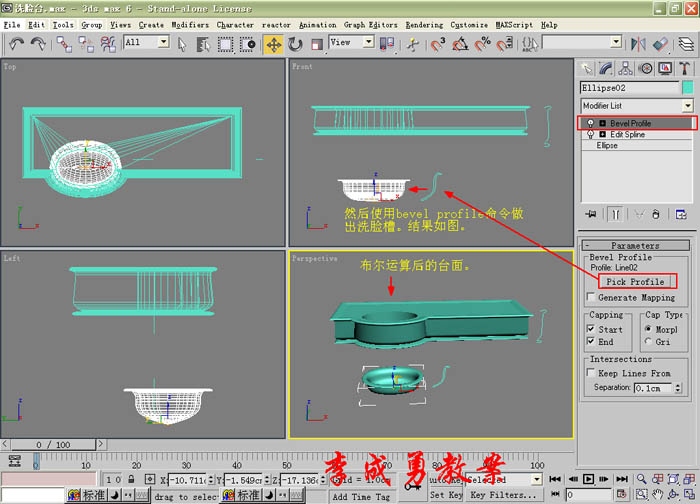Activate the Select Object arrow tool

click(x=182, y=44)
